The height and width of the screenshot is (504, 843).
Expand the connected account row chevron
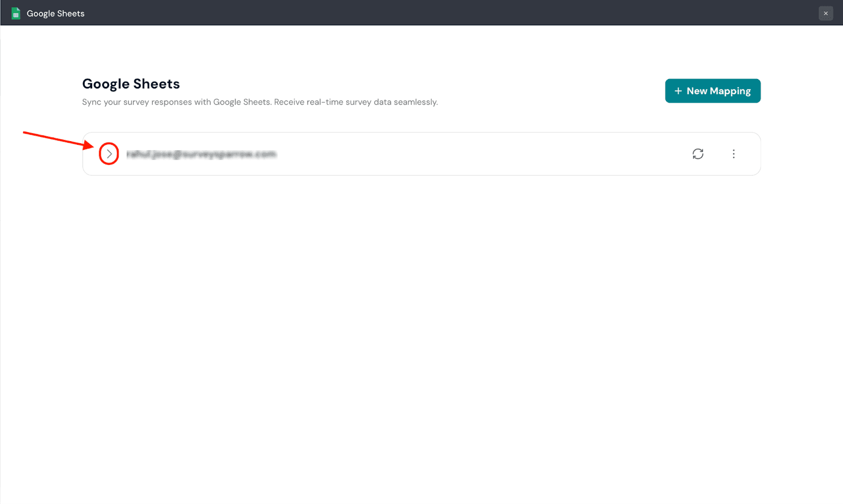point(109,154)
